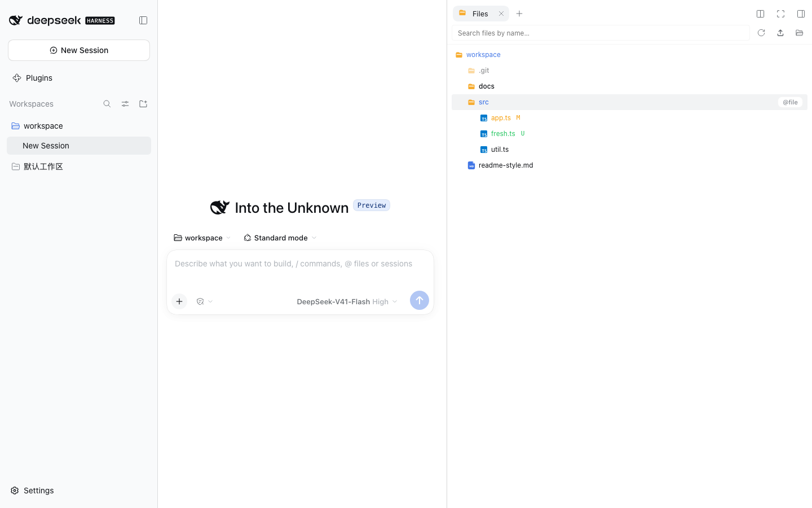This screenshot has width=812, height=508.
Task: Open workspace filter settings icon
Action: coord(125,104)
